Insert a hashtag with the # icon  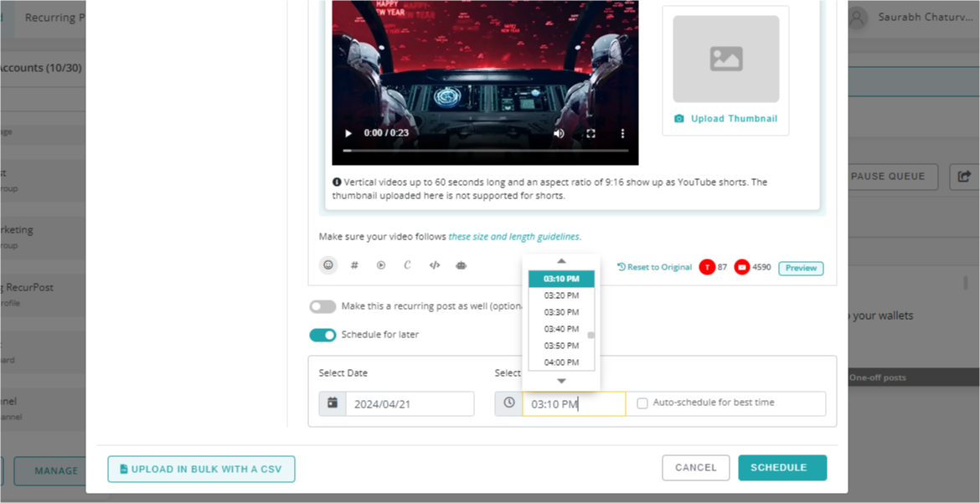(x=354, y=265)
